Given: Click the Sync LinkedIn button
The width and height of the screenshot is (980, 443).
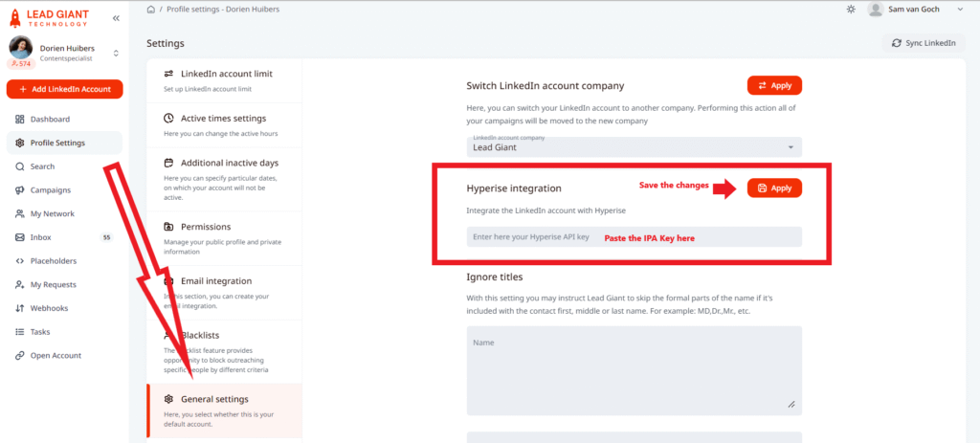Looking at the screenshot, I should pos(924,43).
